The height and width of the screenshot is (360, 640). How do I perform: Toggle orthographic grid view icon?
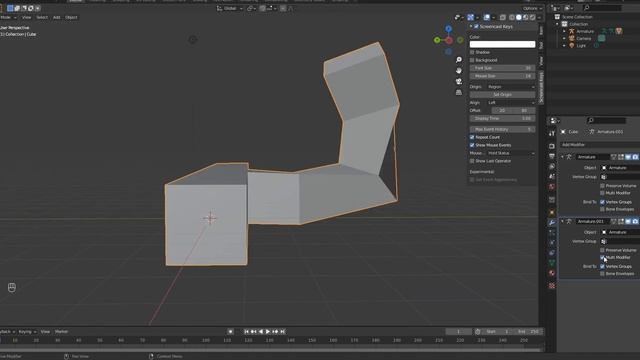[459, 92]
